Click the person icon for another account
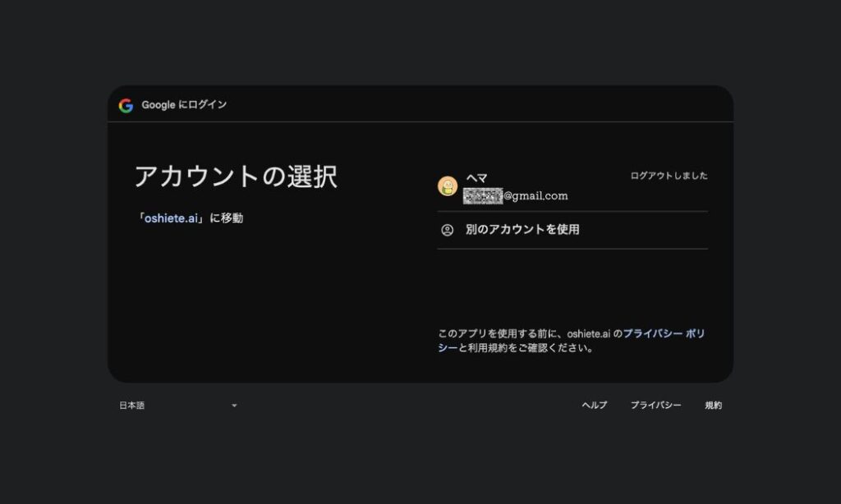This screenshot has height=504, width=841. (448, 230)
